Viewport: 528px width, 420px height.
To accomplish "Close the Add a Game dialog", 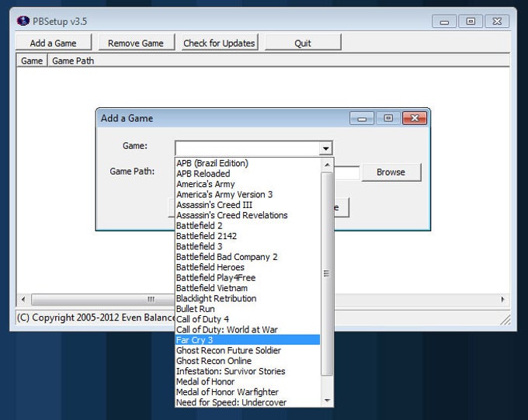I will click(415, 118).
